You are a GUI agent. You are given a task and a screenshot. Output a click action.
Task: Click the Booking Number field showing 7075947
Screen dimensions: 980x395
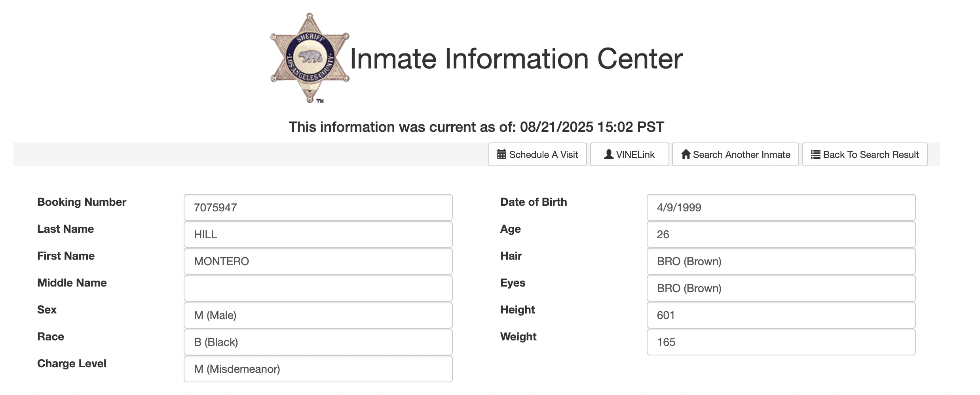tap(318, 207)
